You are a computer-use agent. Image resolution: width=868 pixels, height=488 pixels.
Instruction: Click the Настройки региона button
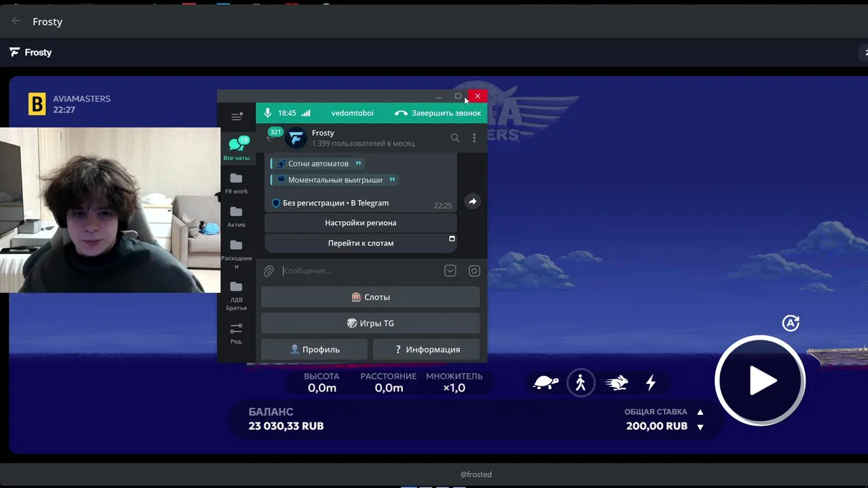(361, 223)
